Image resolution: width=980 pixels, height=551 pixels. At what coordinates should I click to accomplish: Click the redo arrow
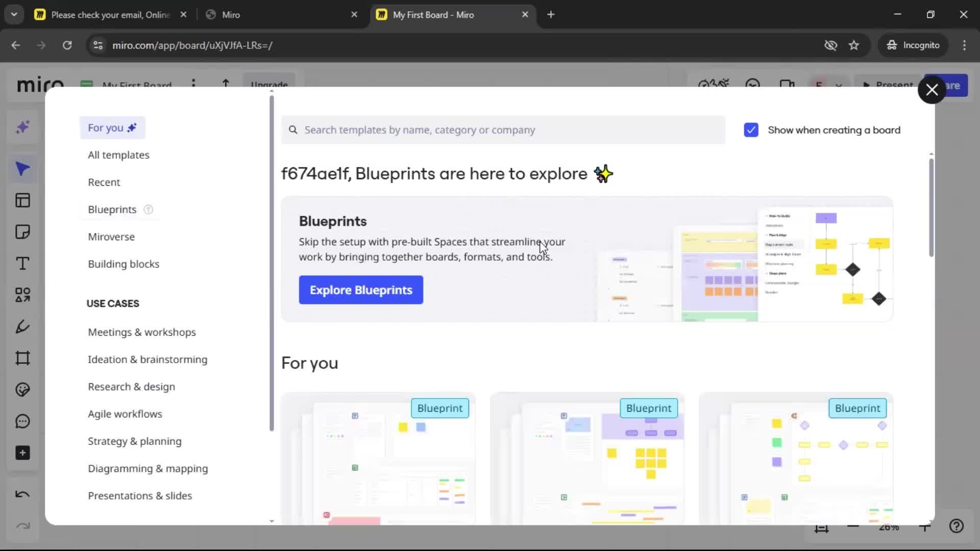pyautogui.click(x=22, y=526)
